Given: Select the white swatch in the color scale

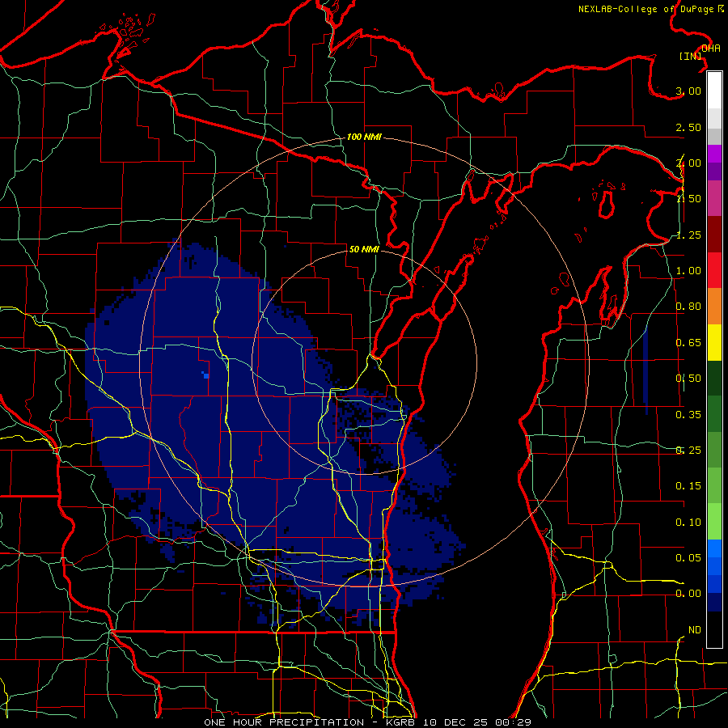Looking at the screenshot, I should 714,90.
